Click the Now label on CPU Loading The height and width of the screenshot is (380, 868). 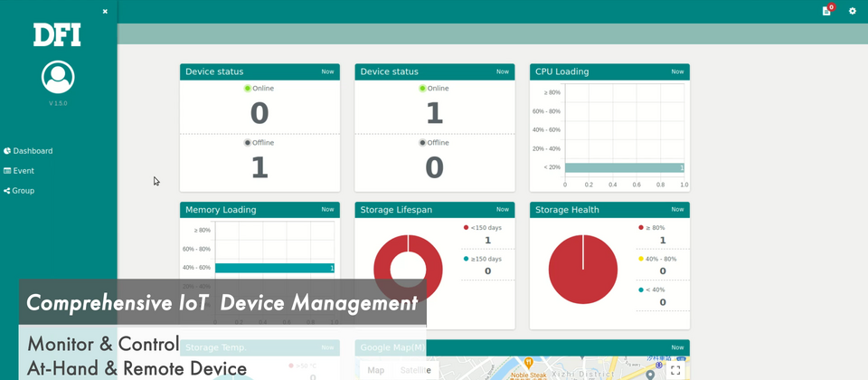(677, 71)
